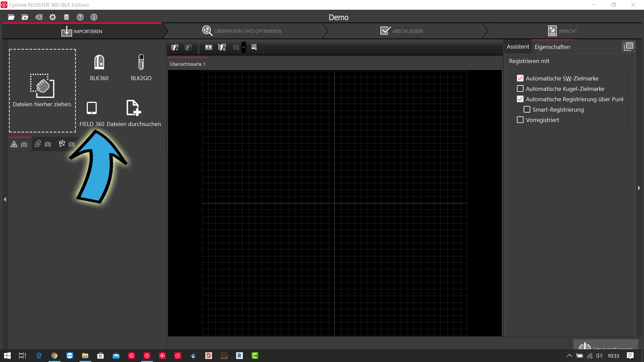Click the volume icon in system tray

point(599,356)
